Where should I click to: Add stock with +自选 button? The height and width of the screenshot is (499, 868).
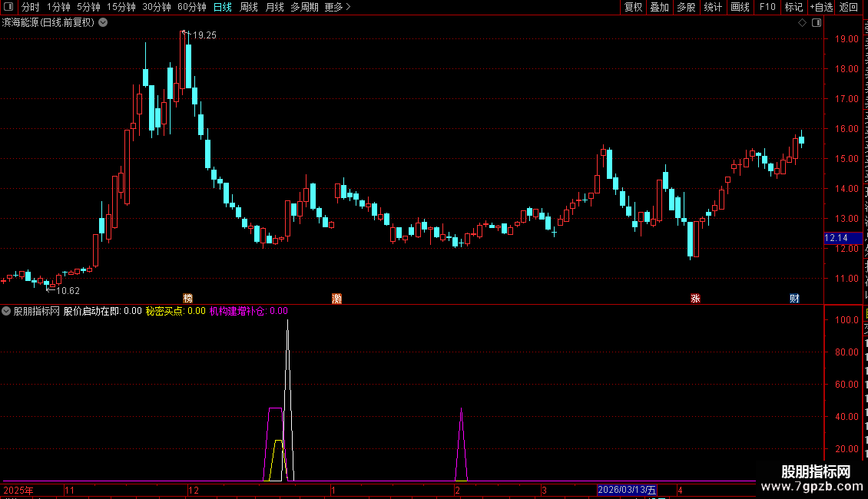coord(821,7)
